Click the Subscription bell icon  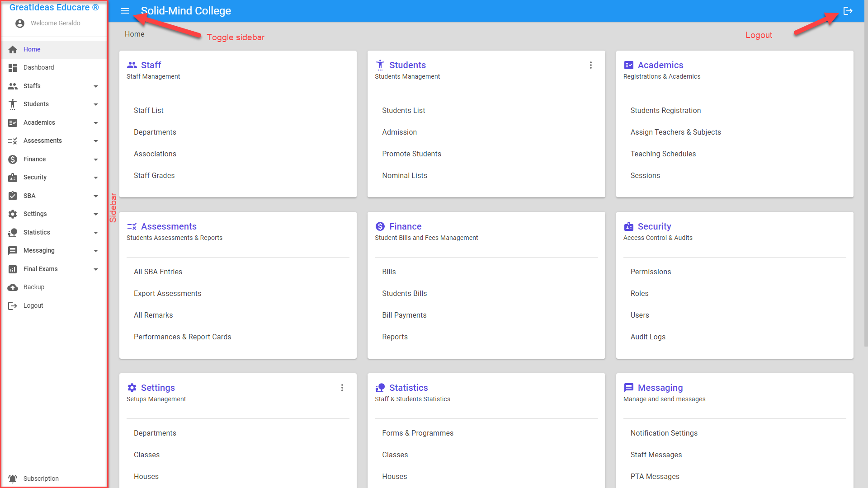13,479
